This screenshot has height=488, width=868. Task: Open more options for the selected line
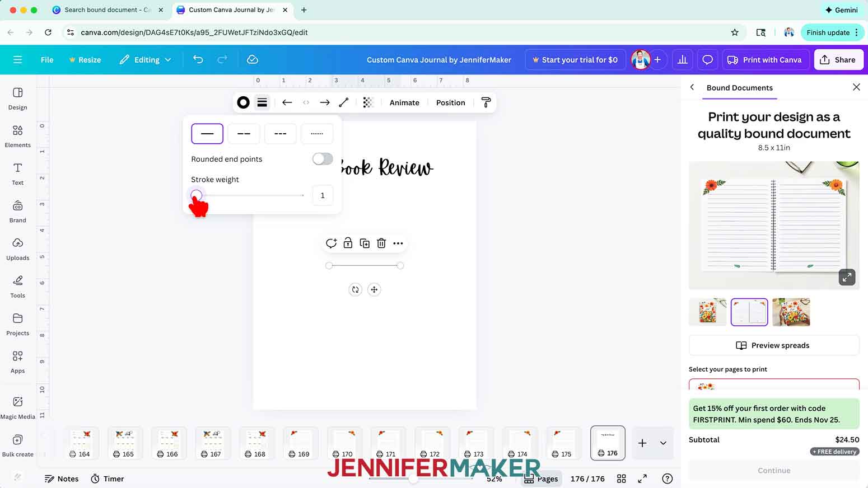(x=398, y=243)
